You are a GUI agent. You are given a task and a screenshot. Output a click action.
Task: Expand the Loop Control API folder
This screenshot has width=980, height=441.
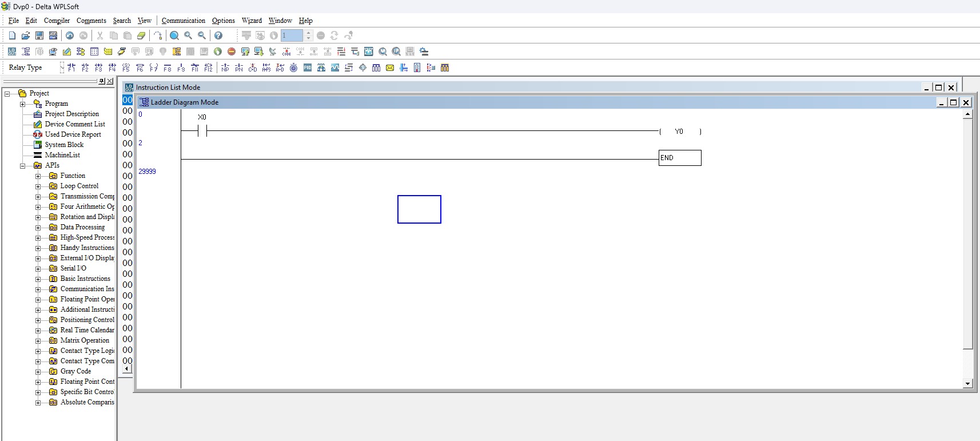coord(38,186)
